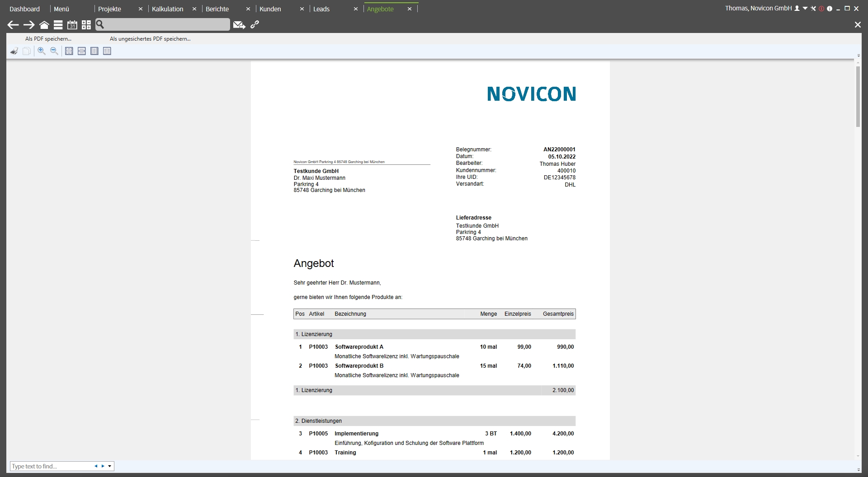The image size is (868, 477).
Task: Click the scroll-down arrow of the preview scrollbar
Action: 858,457
